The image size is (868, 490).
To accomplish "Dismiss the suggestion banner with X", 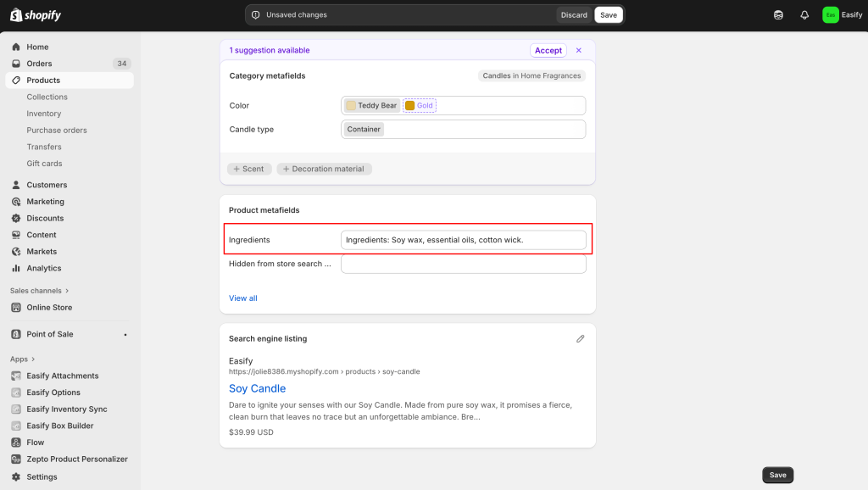I will pyautogui.click(x=579, y=51).
